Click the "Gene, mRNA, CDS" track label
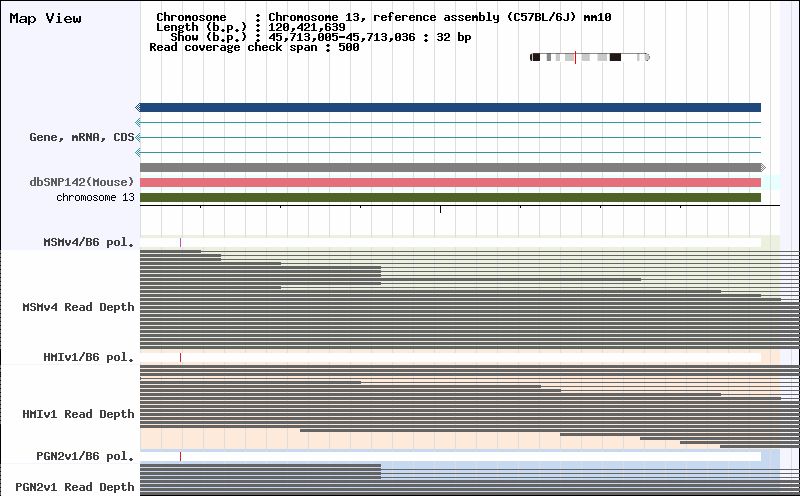800x496 pixels. point(82,137)
